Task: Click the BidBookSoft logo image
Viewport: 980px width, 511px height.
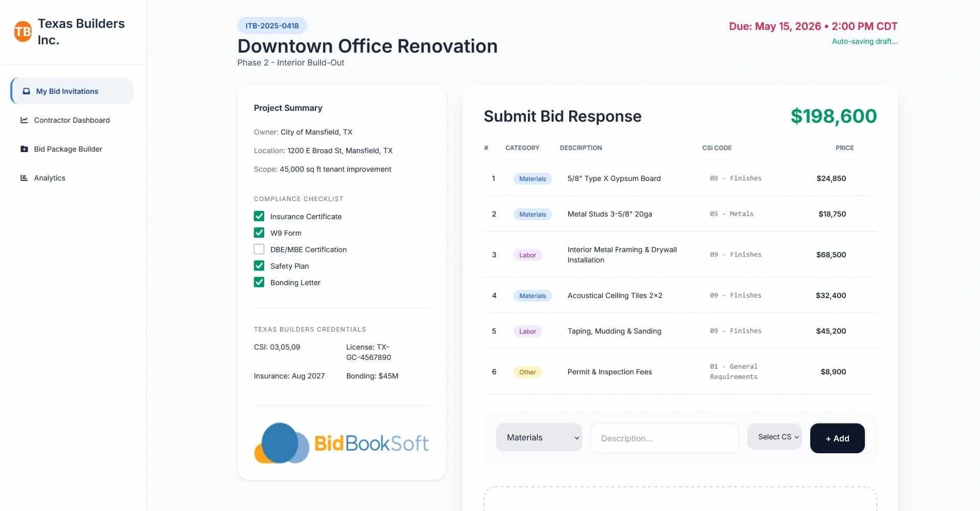Action: click(341, 443)
